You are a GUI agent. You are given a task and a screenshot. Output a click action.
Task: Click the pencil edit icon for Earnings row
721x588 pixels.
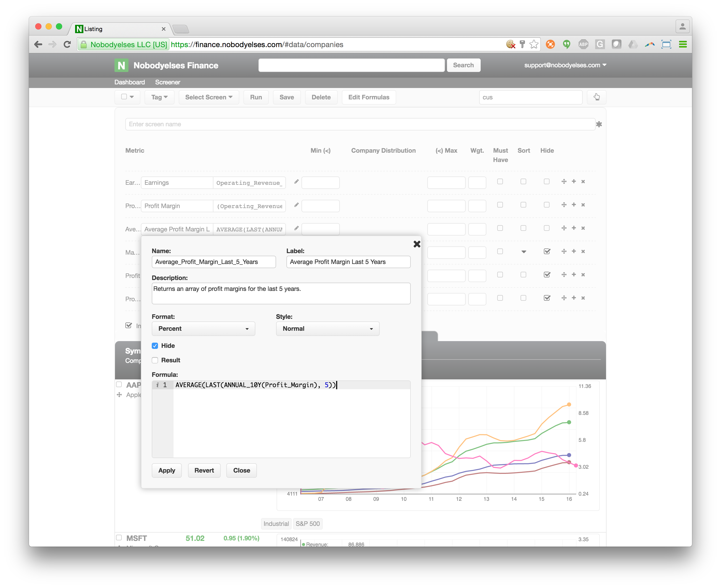pos(296,182)
